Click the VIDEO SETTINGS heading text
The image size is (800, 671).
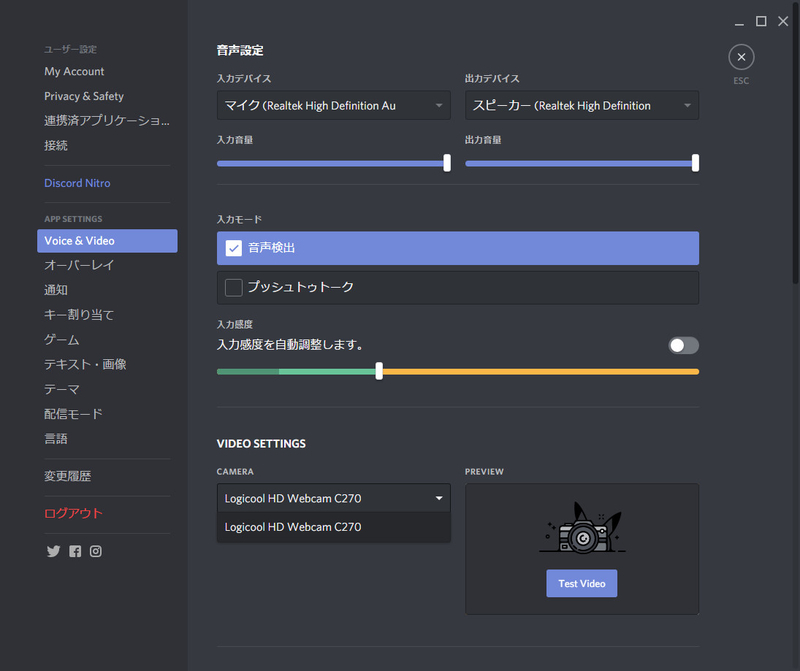coord(261,444)
